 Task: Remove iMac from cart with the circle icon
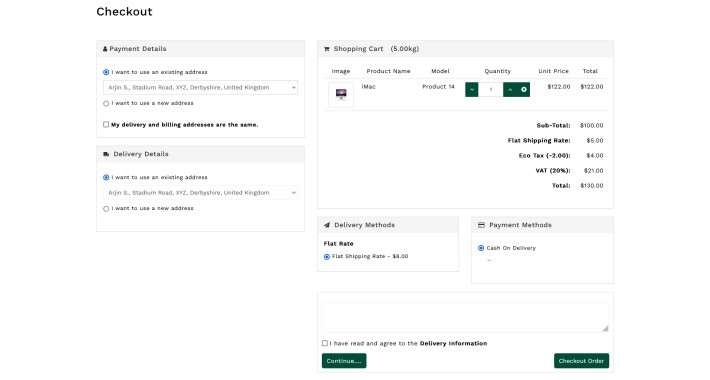coord(523,89)
